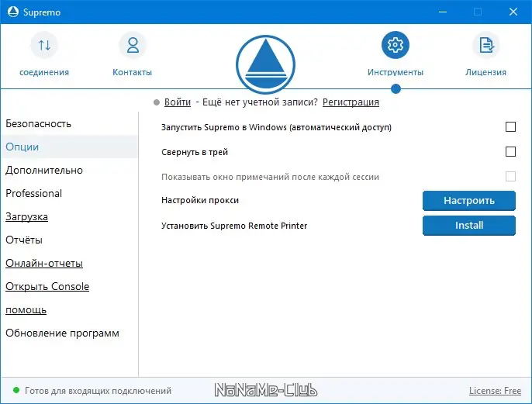
Task: Click the Supremo title bar app icon
Action: tap(13, 12)
